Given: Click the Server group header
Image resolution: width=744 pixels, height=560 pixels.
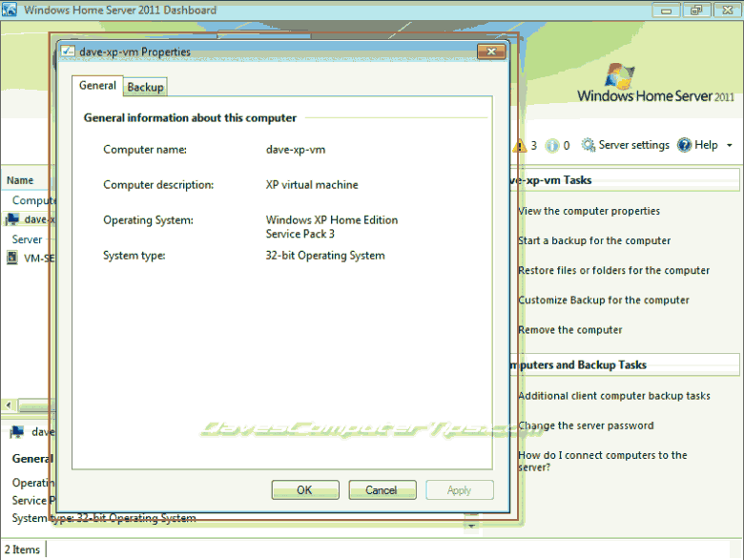Looking at the screenshot, I should tap(27, 239).
